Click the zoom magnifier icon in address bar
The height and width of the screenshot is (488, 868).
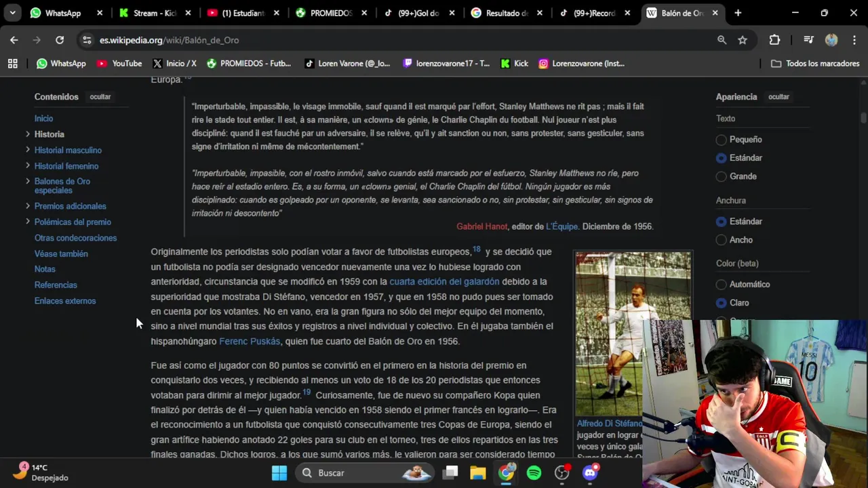pyautogui.click(x=722, y=40)
